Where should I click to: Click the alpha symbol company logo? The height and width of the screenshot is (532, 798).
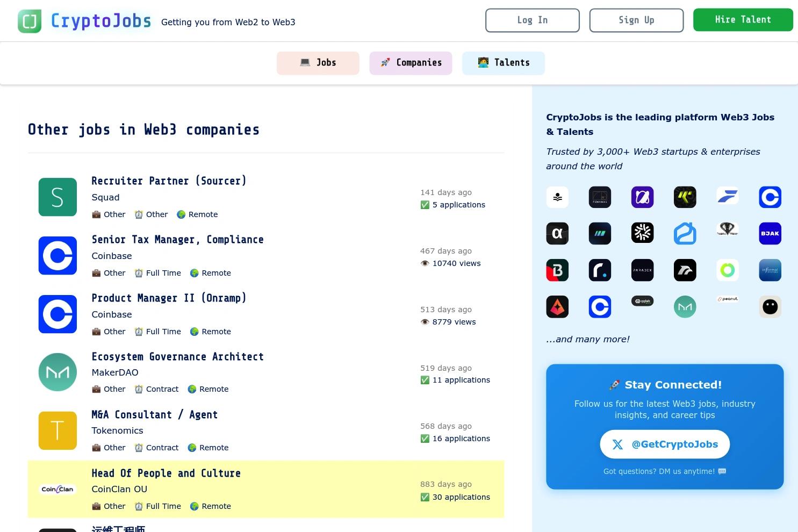point(557,234)
